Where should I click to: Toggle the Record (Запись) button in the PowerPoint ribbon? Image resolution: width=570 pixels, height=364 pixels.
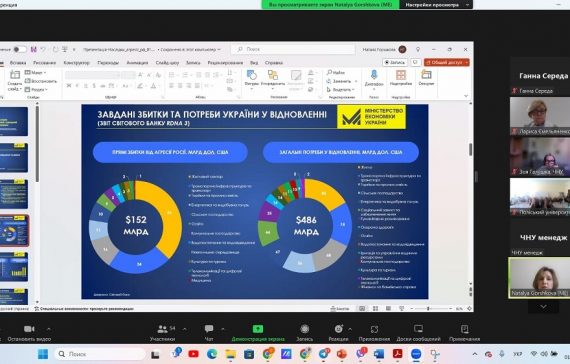tap(395, 63)
